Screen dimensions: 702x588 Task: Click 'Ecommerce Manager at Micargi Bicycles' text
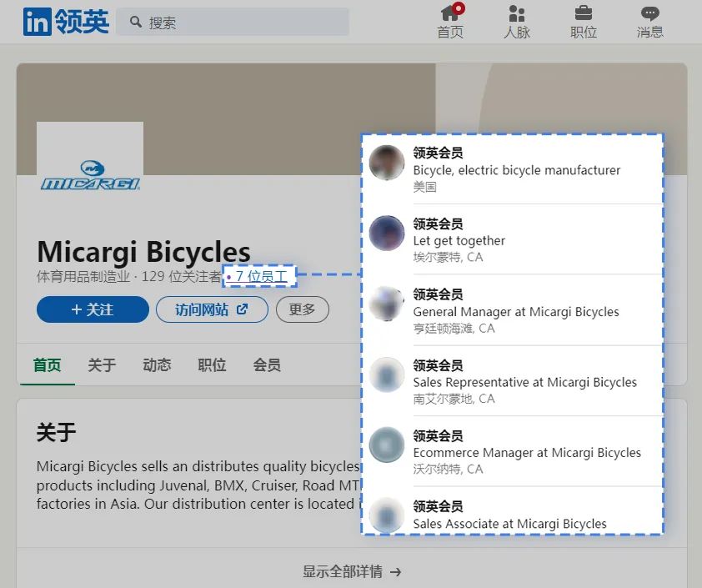click(527, 452)
